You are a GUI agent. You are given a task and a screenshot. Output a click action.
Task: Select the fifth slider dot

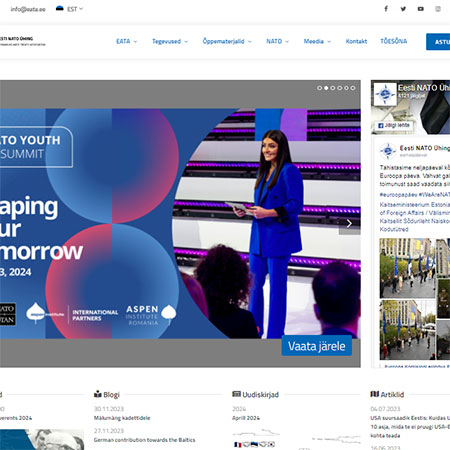coord(346,88)
